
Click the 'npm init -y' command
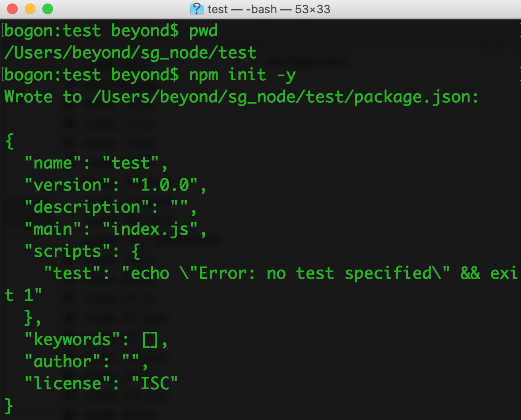242,75
